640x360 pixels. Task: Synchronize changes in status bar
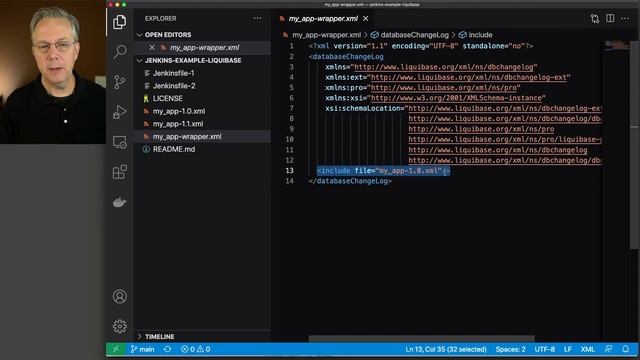pyautogui.click(x=167, y=349)
